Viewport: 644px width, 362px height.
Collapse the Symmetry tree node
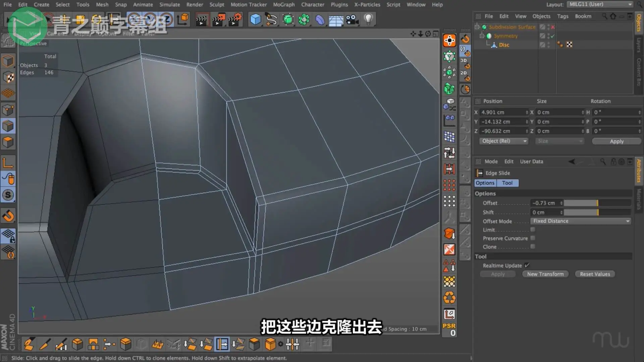(482, 36)
